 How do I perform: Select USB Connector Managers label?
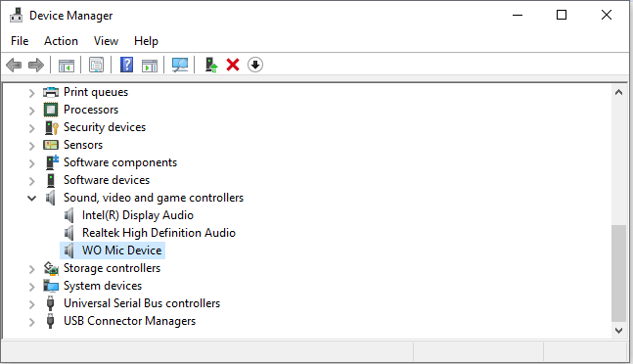coord(129,321)
